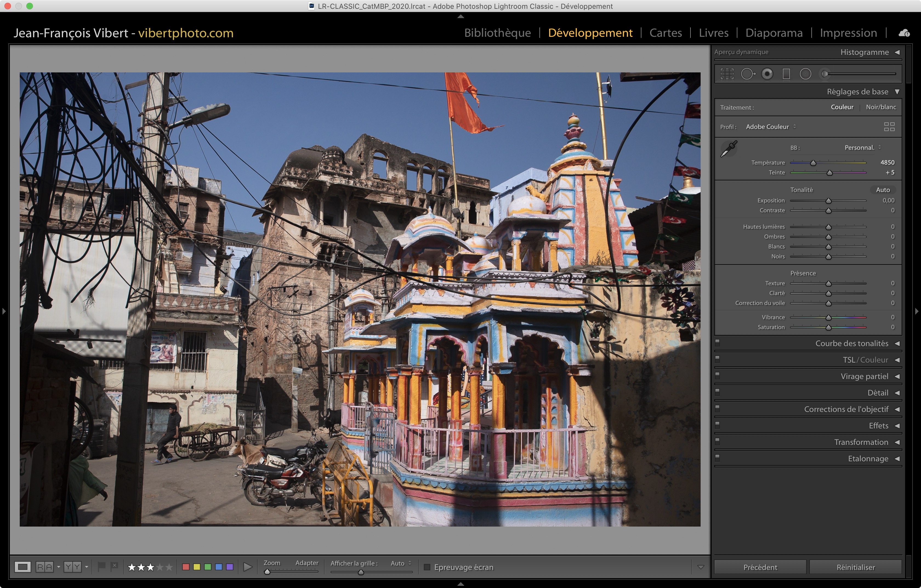
Task: Open the Cartes module
Action: (666, 33)
